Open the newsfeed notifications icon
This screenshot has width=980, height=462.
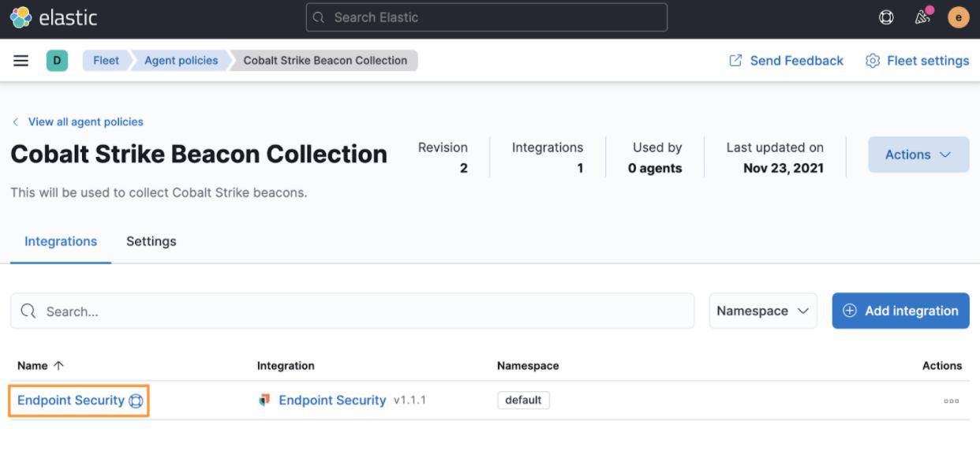tap(922, 17)
